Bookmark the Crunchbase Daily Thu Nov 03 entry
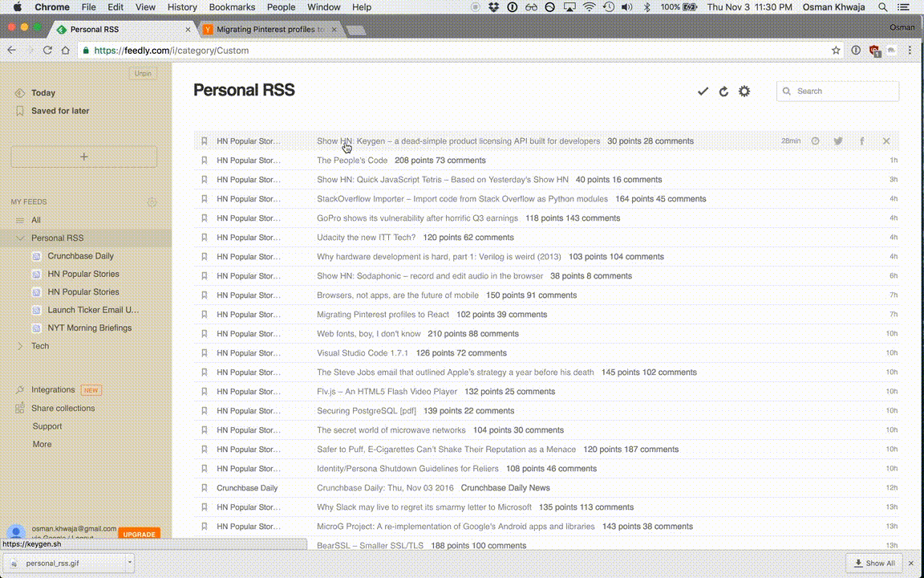 205,488
